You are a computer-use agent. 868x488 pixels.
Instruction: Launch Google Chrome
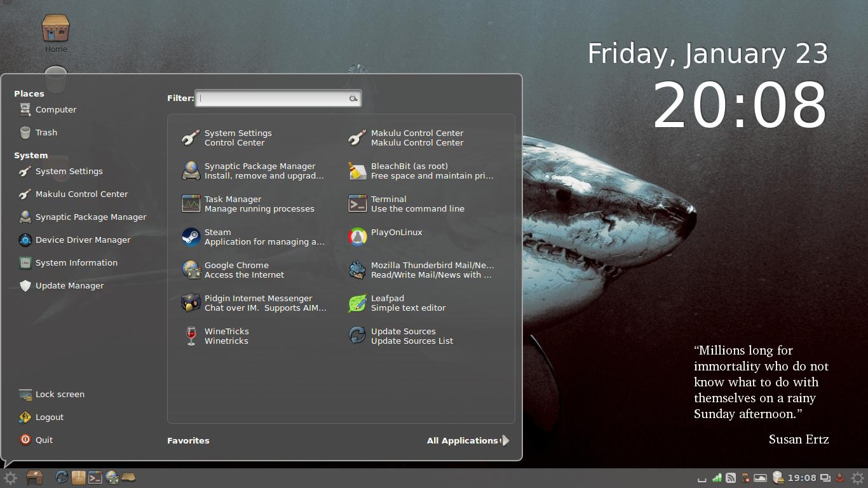pyautogui.click(x=253, y=270)
